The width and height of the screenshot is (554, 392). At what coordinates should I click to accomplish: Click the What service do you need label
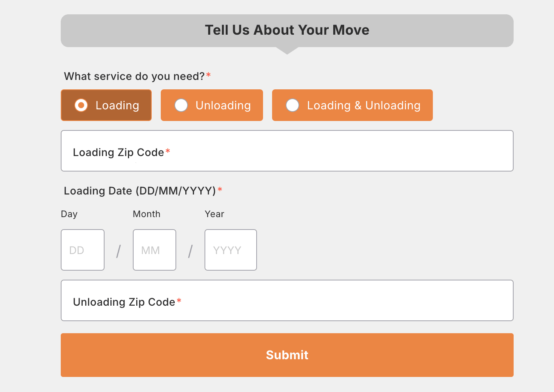[x=134, y=76]
